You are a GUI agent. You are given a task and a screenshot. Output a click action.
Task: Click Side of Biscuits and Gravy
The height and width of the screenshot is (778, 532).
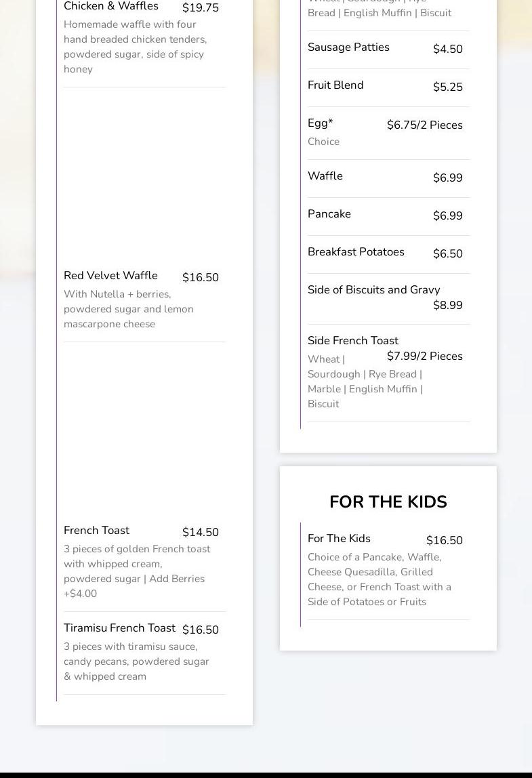coord(373,290)
